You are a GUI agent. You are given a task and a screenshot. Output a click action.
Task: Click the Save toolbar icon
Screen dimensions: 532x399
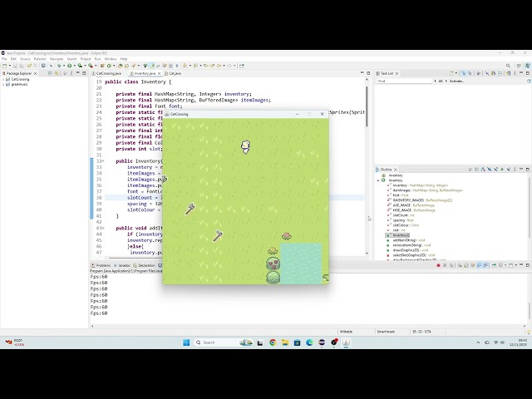(x=15, y=66)
